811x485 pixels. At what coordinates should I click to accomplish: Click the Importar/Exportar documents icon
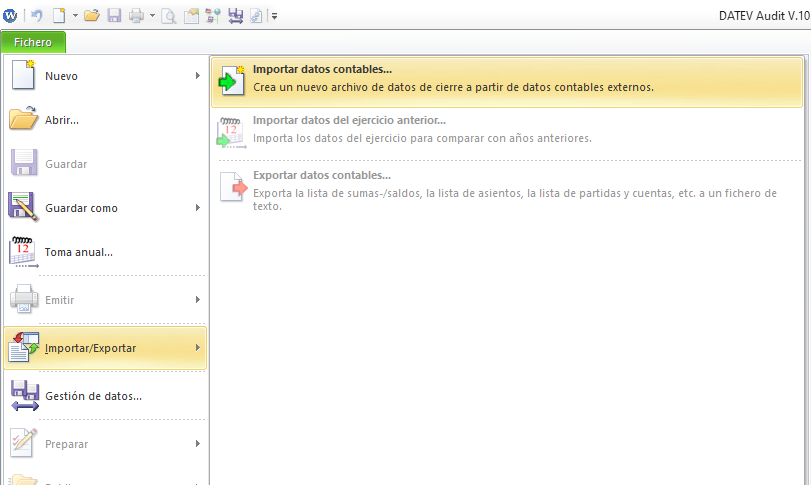coord(24,347)
